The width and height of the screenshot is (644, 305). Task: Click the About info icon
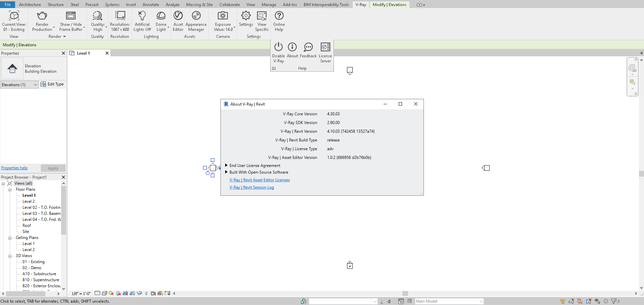pyautogui.click(x=292, y=47)
